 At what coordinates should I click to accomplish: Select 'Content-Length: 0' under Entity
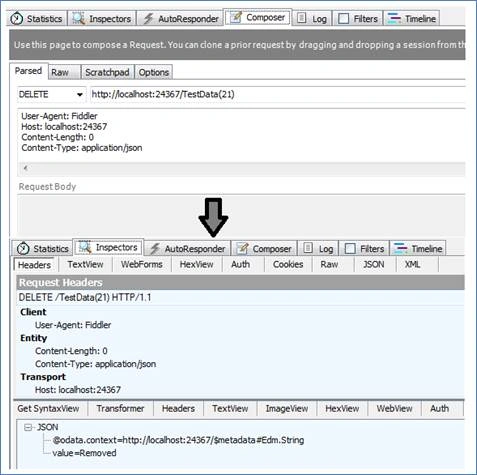pos(71,351)
